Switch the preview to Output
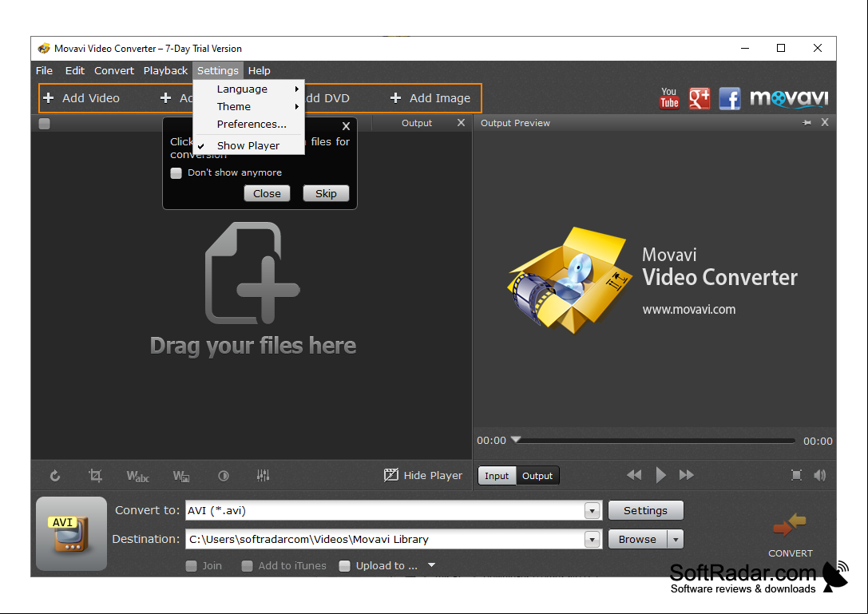Viewport: 868px width, 614px height. pyautogui.click(x=537, y=476)
